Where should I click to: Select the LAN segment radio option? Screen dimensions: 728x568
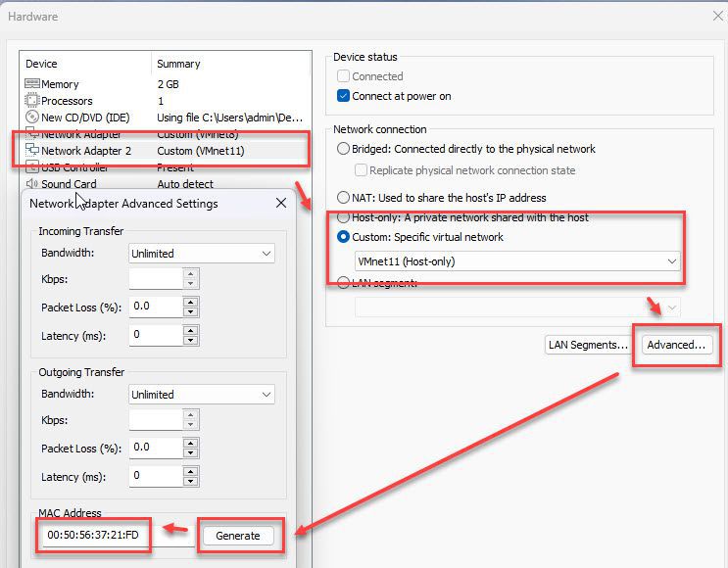[x=343, y=283]
